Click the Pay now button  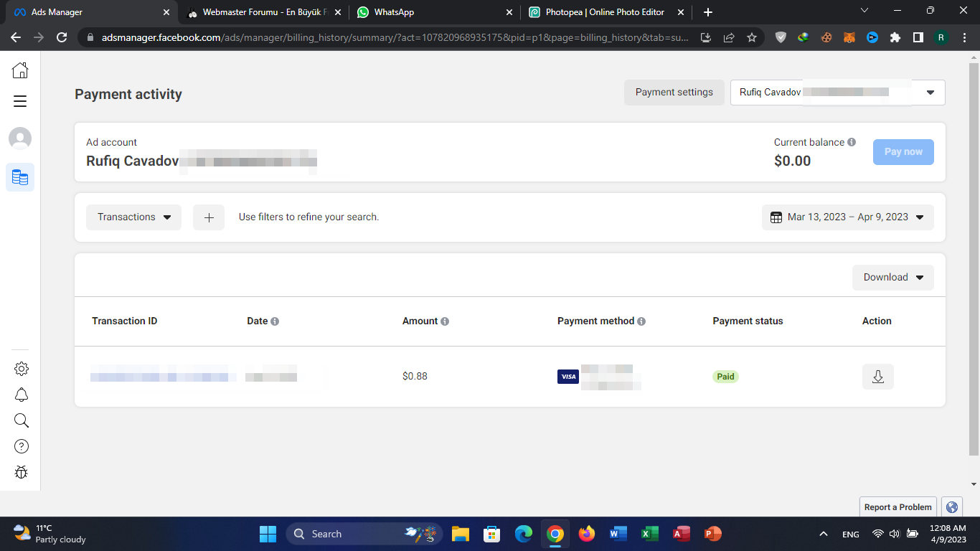[903, 152]
